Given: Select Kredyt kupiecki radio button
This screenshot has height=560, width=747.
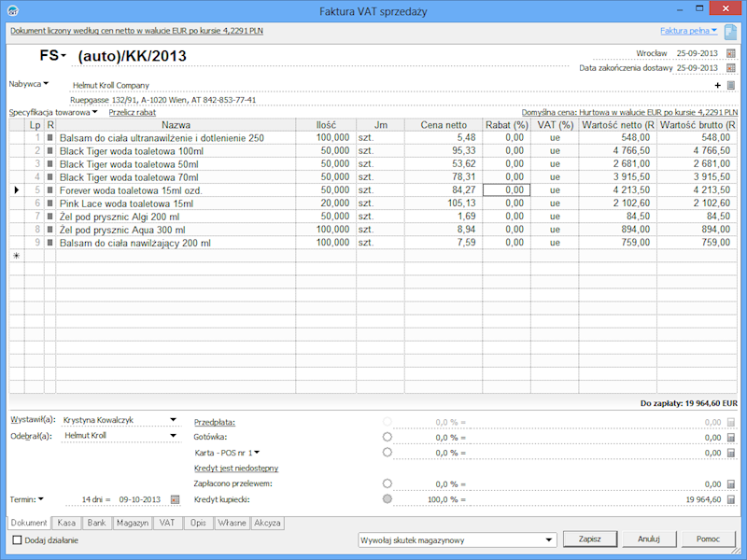Looking at the screenshot, I should (x=388, y=498).
